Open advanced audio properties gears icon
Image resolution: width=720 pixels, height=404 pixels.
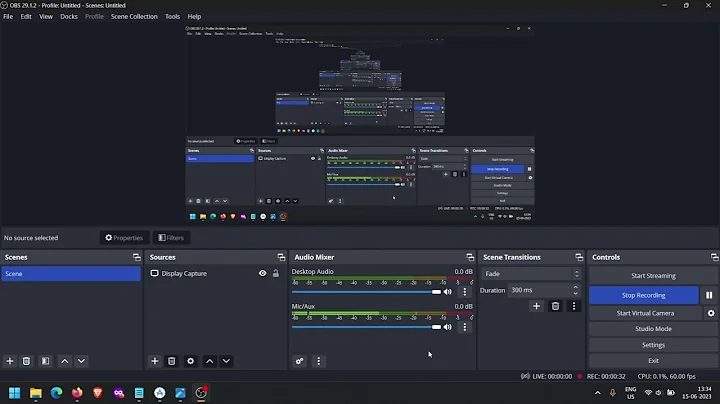299,361
